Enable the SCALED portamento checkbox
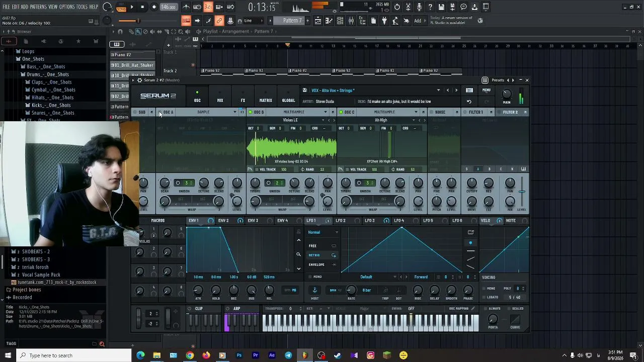This screenshot has height=362, width=644. pos(509,308)
